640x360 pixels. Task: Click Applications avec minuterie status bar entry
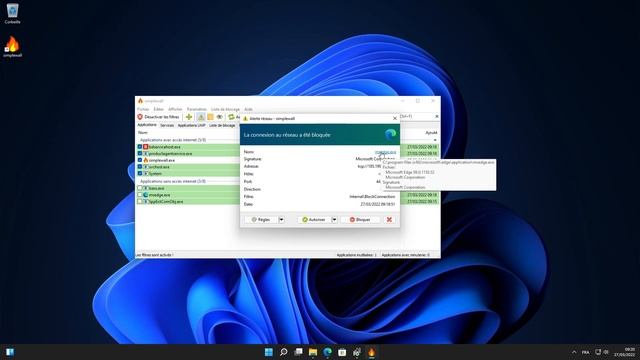(406, 255)
